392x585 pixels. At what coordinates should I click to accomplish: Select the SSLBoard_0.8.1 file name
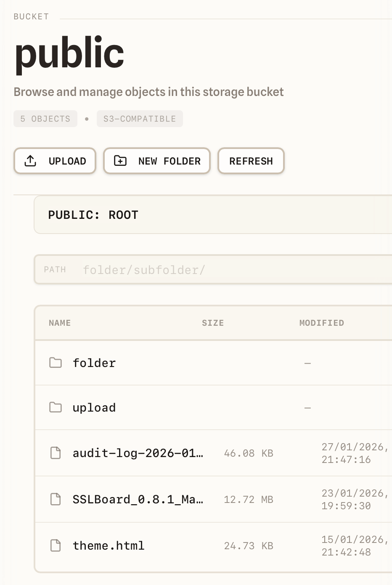pos(138,500)
